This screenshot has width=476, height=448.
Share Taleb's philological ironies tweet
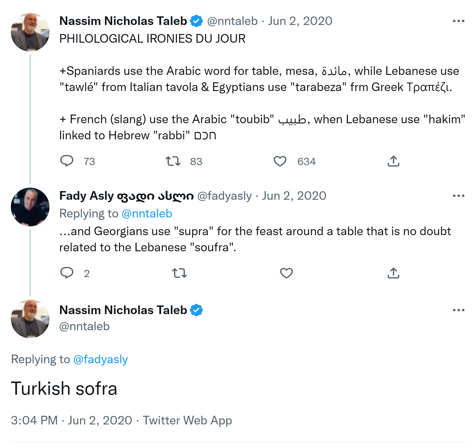coord(393,161)
